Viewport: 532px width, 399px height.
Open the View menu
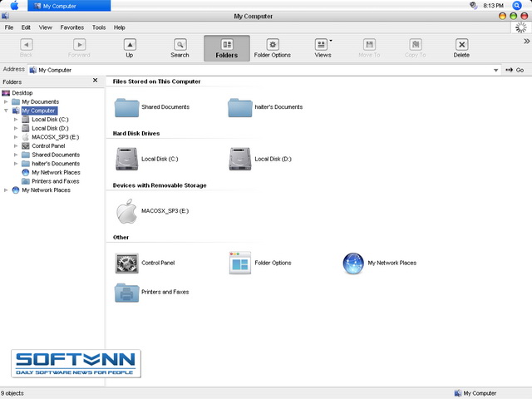point(45,27)
